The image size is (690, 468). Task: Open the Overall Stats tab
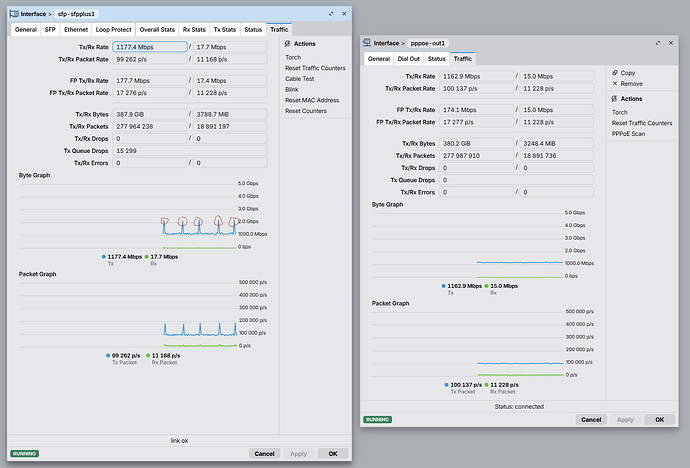(x=156, y=30)
